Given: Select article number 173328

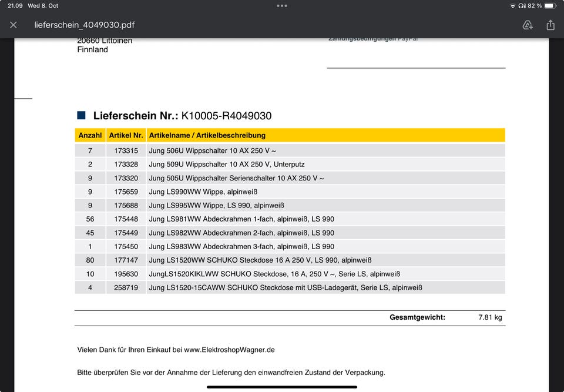Looking at the screenshot, I should click(x=126, y=165).
